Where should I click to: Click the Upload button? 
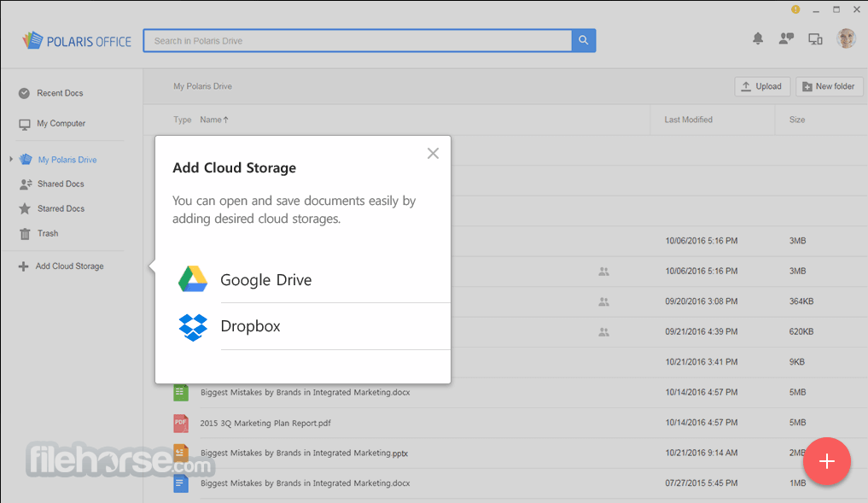pyautogui.click(x=762, y=86)
